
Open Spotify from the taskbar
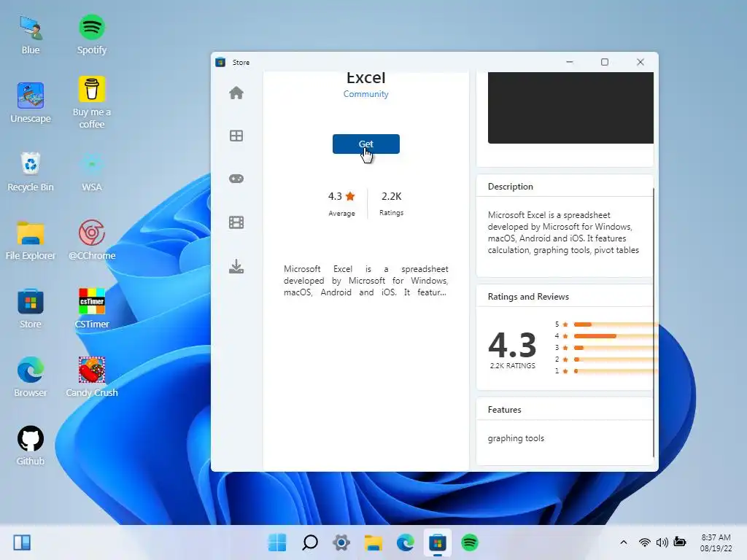point(469,542)
